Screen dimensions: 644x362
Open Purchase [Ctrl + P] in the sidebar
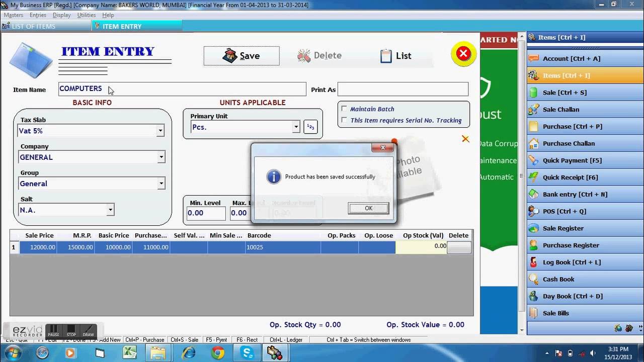[x=585, y=127]
